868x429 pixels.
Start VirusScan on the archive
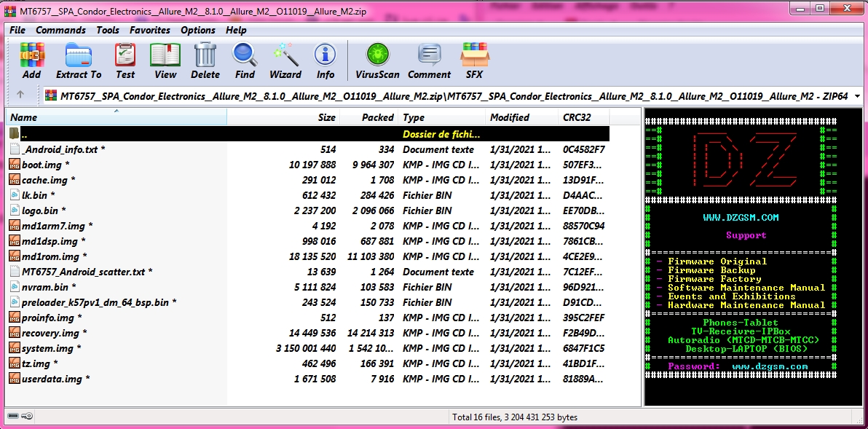tap(377, 60)
